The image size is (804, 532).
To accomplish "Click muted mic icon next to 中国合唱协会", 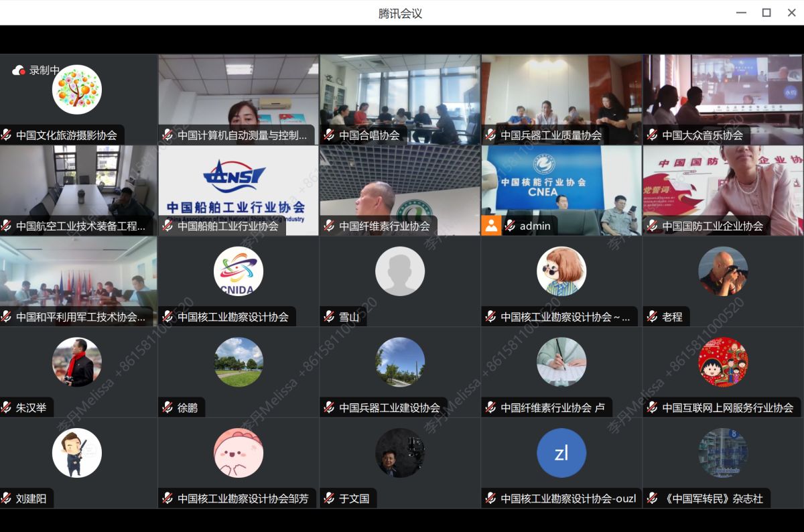I will [329, 135].
